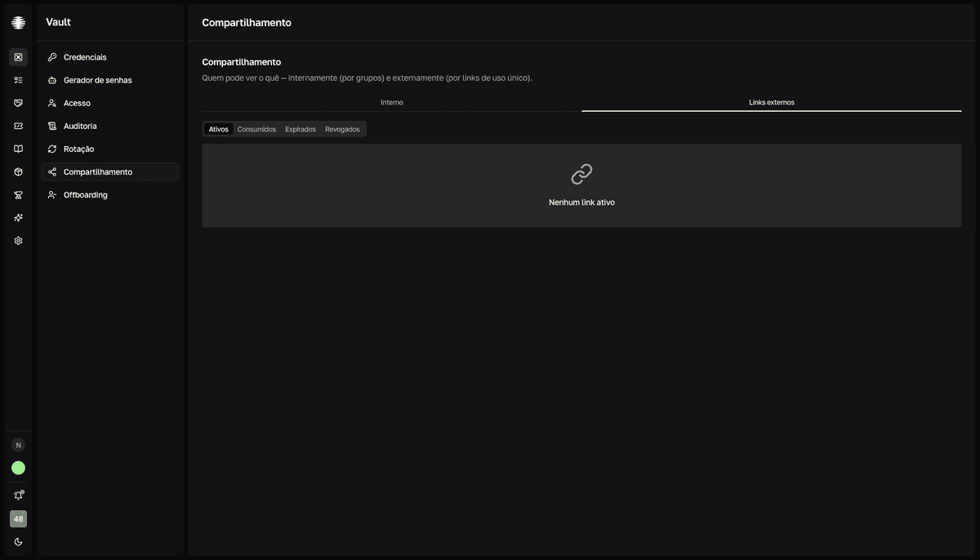This screenshot has width=980, height=560.
Task: Click the striped circle app logo
Action: (18, 23)
